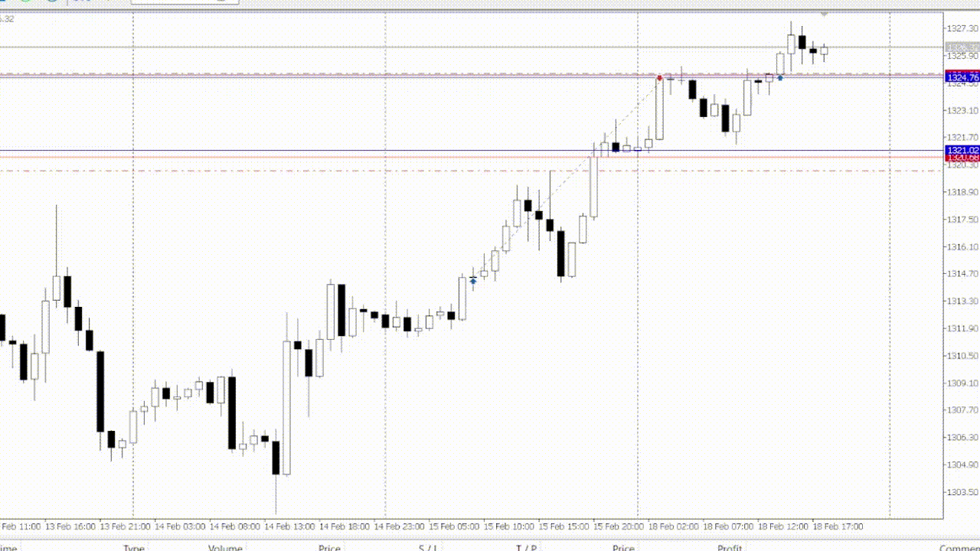Screen dimensions: 980x551
Task: Click the blue circular toolbar icon
Action: [x=51, y=3]
